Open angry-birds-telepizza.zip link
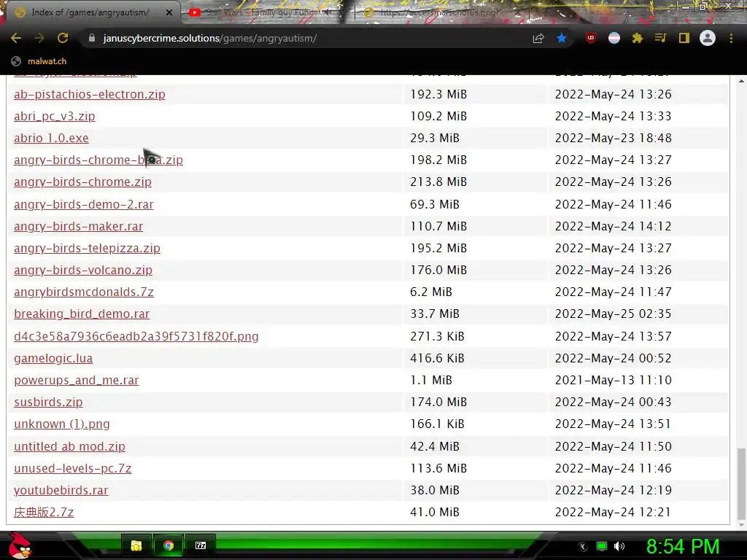 [87, 248]
